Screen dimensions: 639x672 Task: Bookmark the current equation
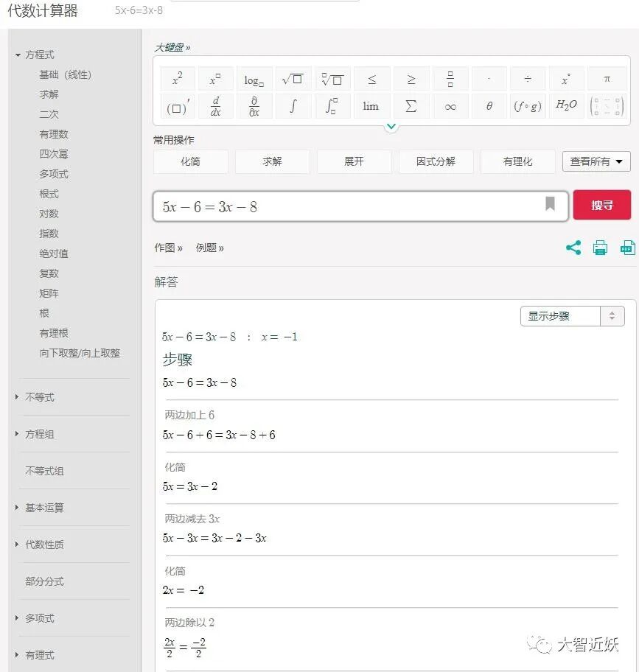pos(550,203)
